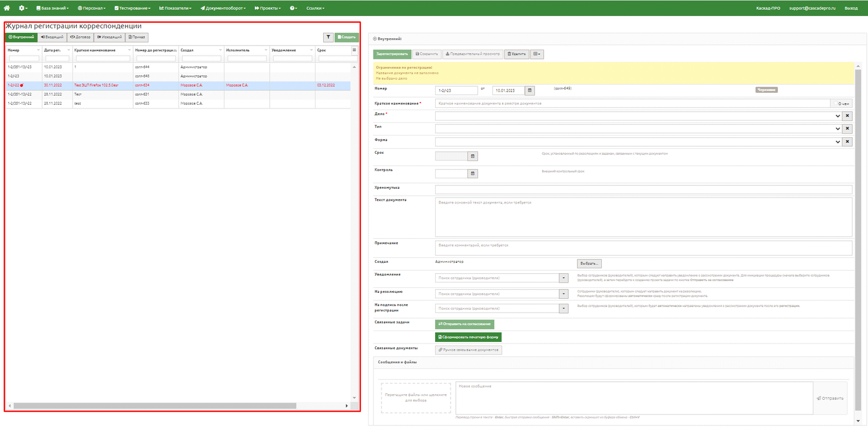The width and height of the screenshot is (868, 427).
Task: Select the row with conn-644
Action: point(178,67)
